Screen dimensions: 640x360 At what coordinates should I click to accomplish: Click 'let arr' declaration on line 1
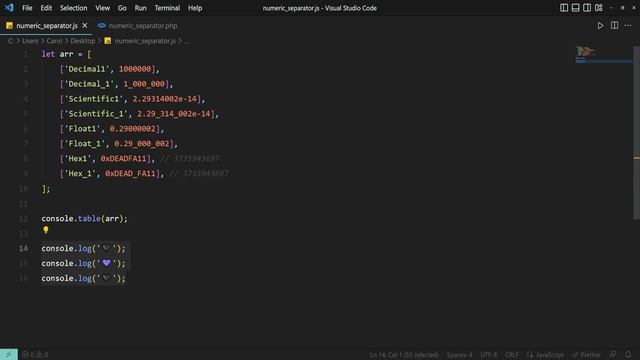(57, 54)
